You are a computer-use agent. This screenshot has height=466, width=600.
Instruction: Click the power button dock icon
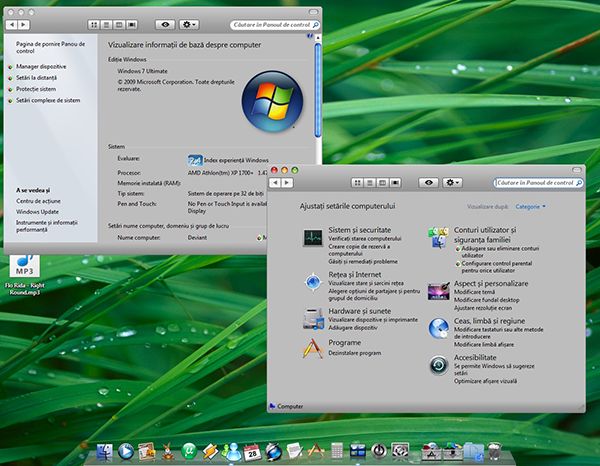[x=379, y=451]
